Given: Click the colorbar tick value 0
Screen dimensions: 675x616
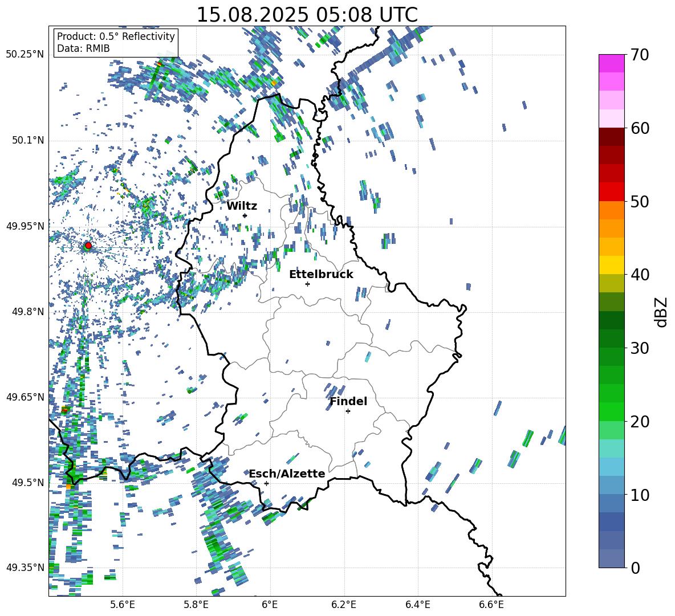Looking at the screenshot, I should (635, 568).
